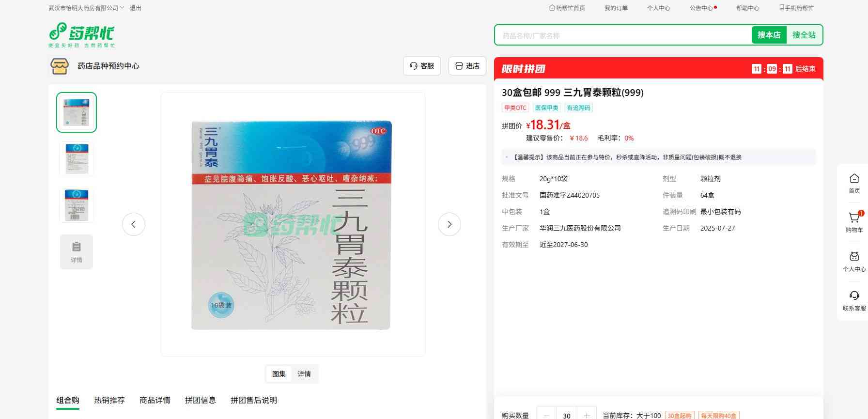Increase purchase quantity with plus button

tap(587, 415)
